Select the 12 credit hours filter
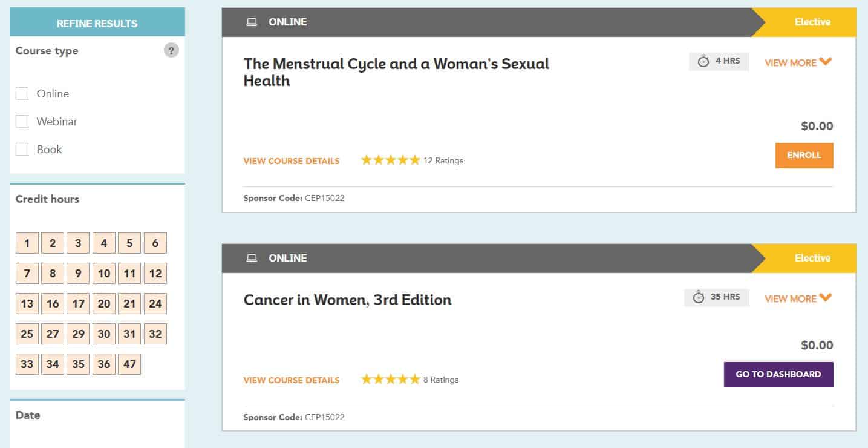This screenshot has width=868, height=448. (155, 273)
